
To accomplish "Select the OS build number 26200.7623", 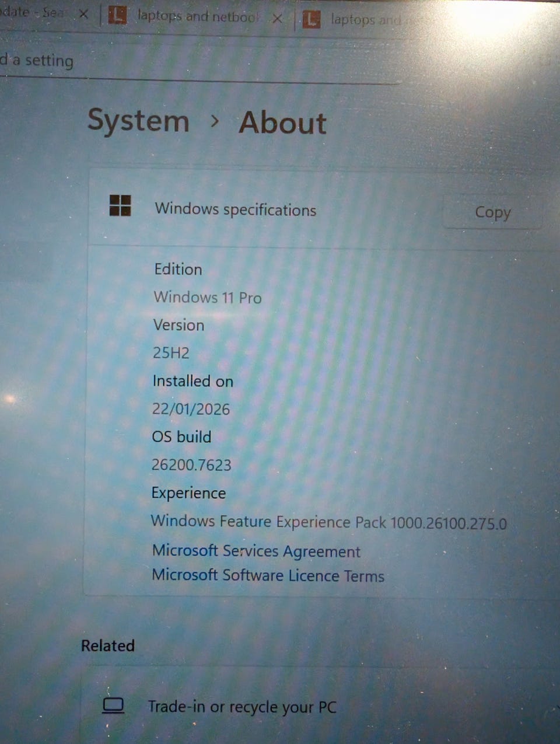I will click(x=191, y=464).
